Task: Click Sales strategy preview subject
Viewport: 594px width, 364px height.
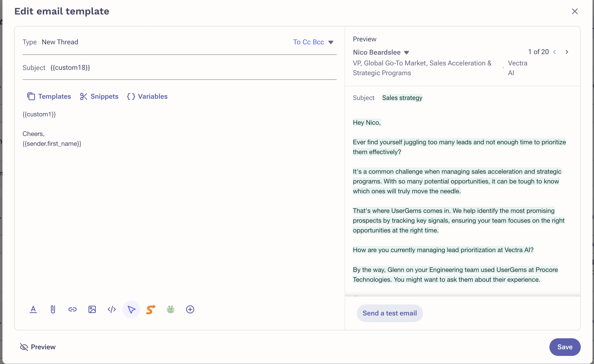Action: click(x=402, y=98)
